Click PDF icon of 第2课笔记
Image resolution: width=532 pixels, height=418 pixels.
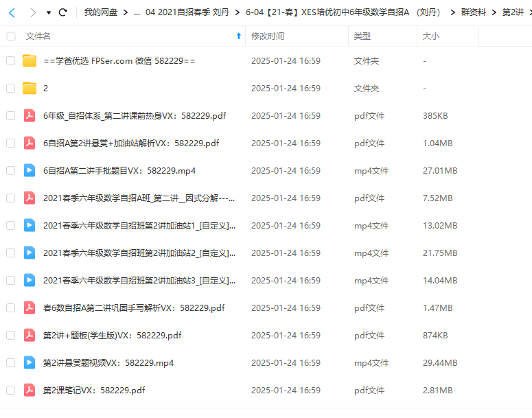pos(30,390)
